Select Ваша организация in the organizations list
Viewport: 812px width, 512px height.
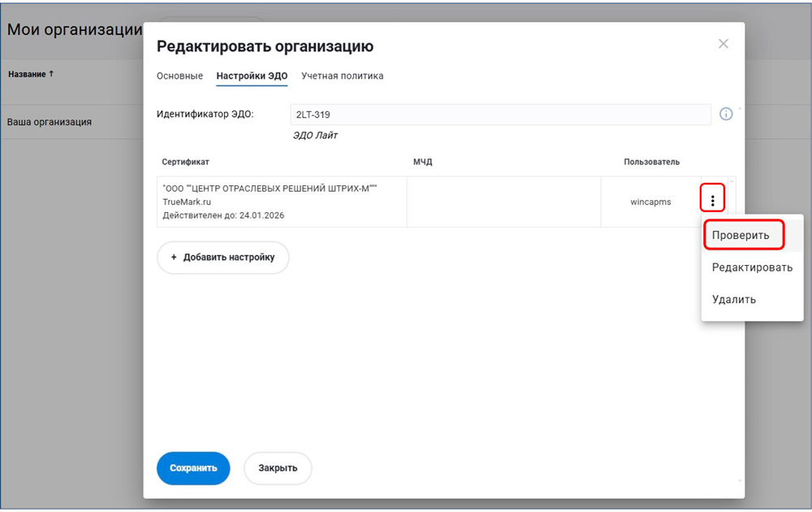(x=50, y=122)
